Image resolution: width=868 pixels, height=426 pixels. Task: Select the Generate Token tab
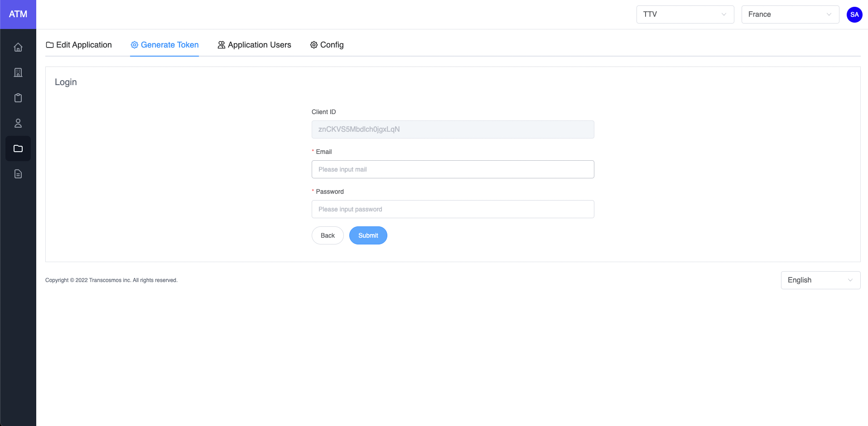[x=164, y=45]
